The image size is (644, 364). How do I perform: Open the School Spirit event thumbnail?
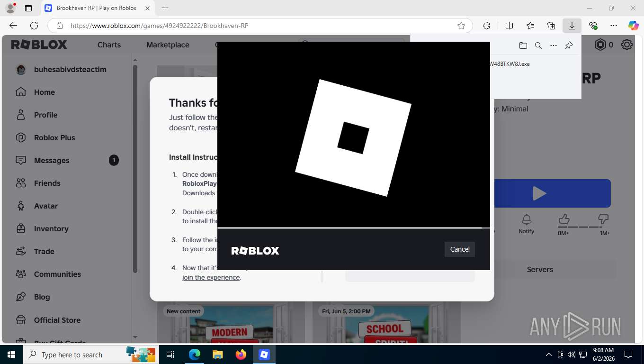tap(386, 323)
